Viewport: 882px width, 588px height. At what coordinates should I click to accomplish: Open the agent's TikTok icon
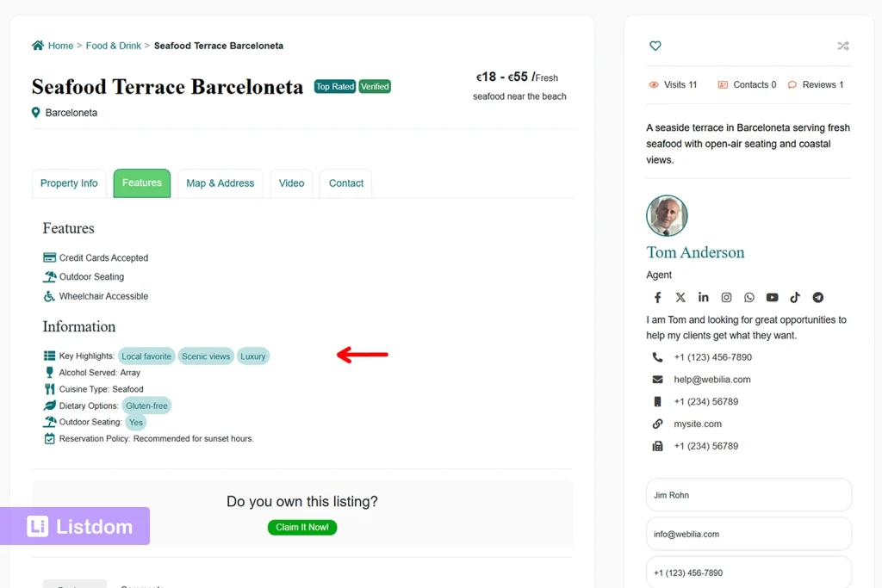point(794,297)
